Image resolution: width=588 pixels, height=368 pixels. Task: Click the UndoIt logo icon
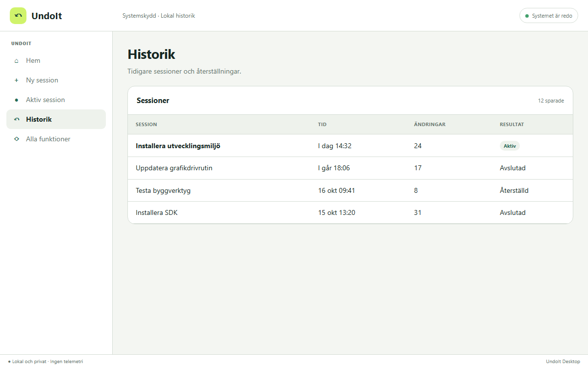click(x=18, y=16)
